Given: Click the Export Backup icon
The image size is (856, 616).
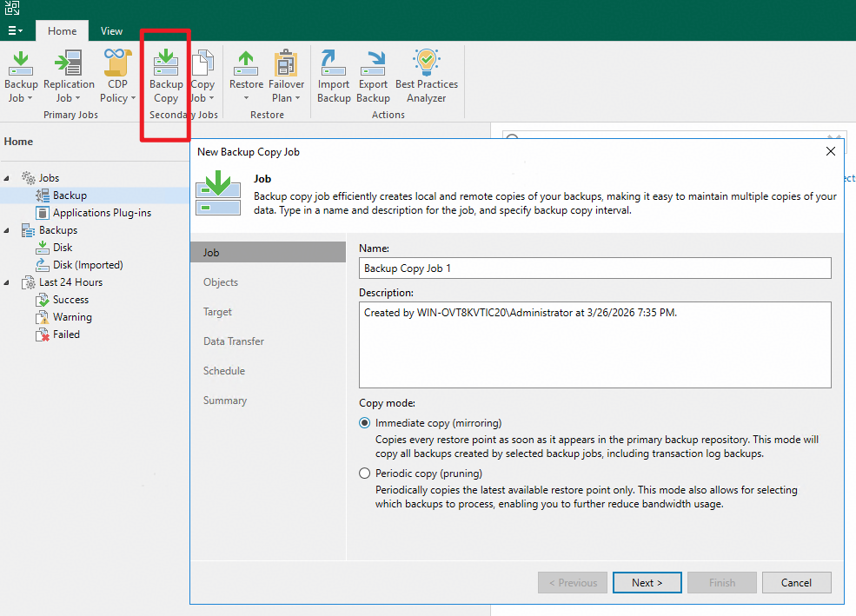Looking at the screenshot, I should (x=374, y=64).
